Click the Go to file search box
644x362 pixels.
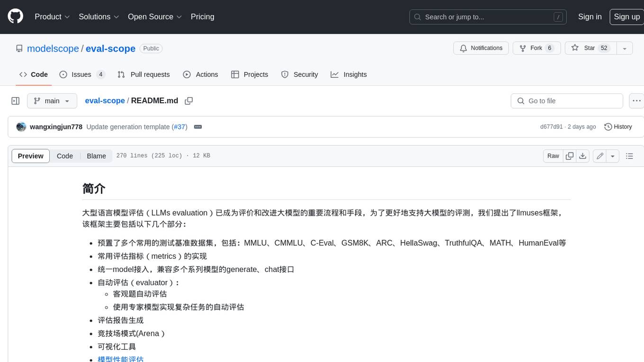click(x=567, y=101)
